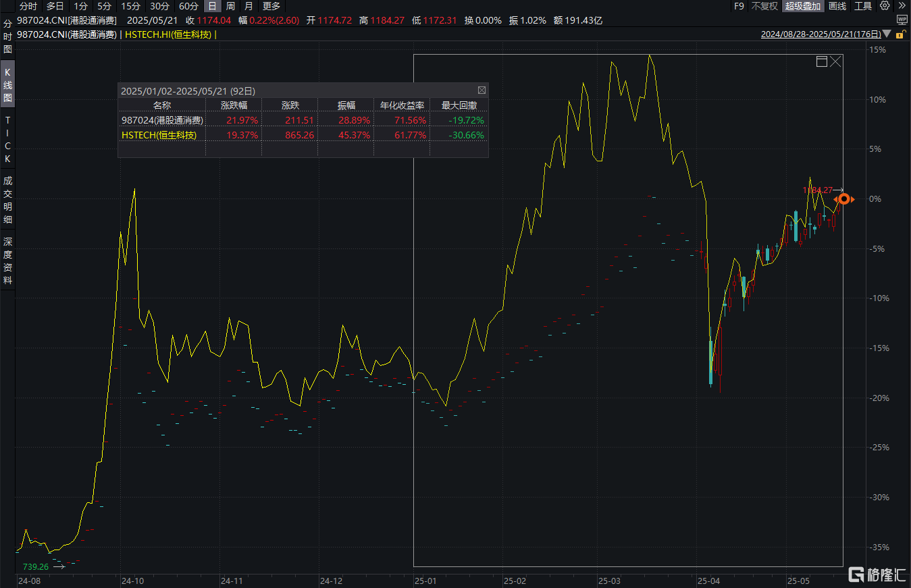Click 年化收益率 column header

[x=402, y=105]
